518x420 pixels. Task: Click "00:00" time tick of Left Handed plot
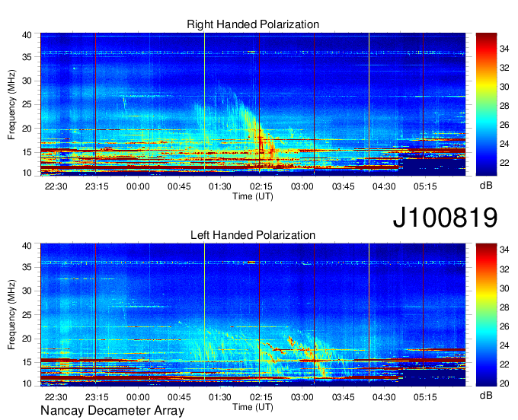[138, 397]
